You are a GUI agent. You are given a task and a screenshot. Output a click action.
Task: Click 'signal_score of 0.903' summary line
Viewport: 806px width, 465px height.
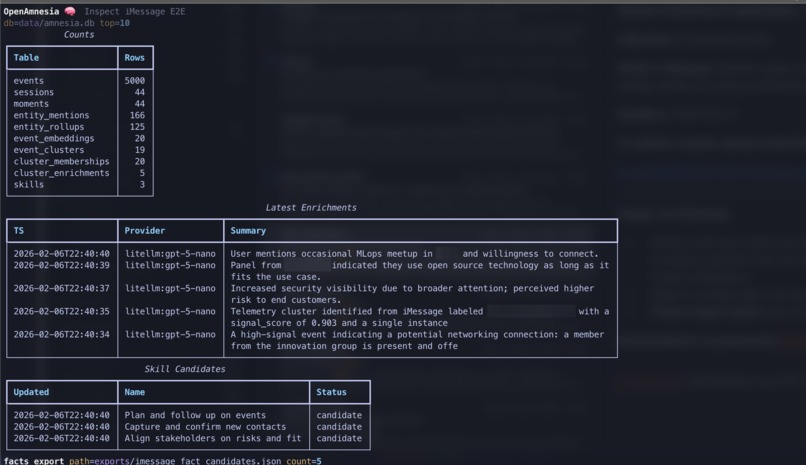point(339,323)
